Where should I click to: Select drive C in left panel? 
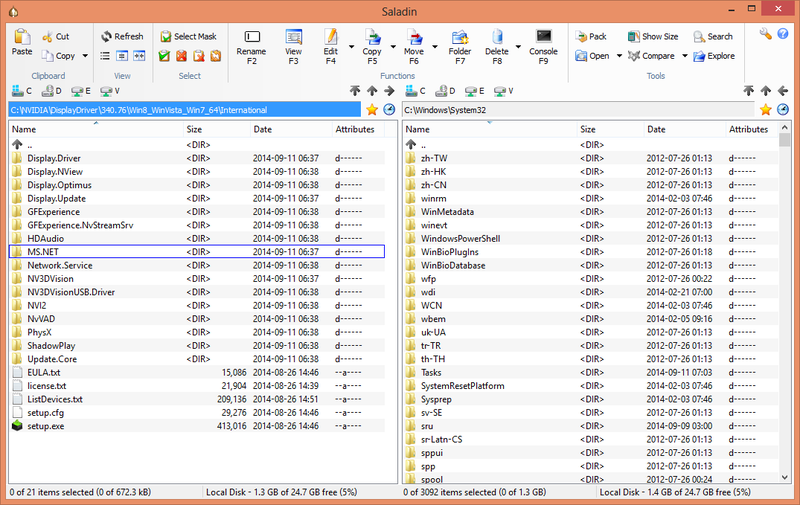[x=22, y=91]
